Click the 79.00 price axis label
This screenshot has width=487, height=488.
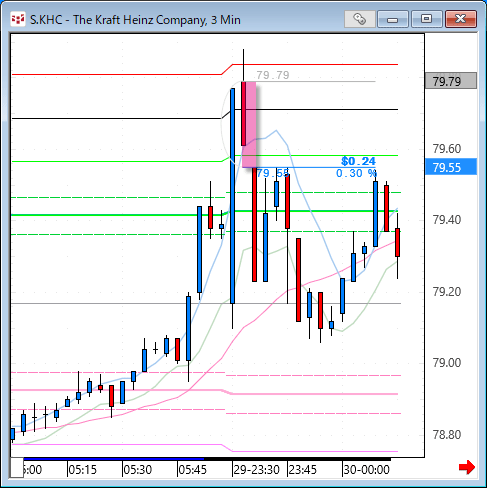(x=447, y=363)
